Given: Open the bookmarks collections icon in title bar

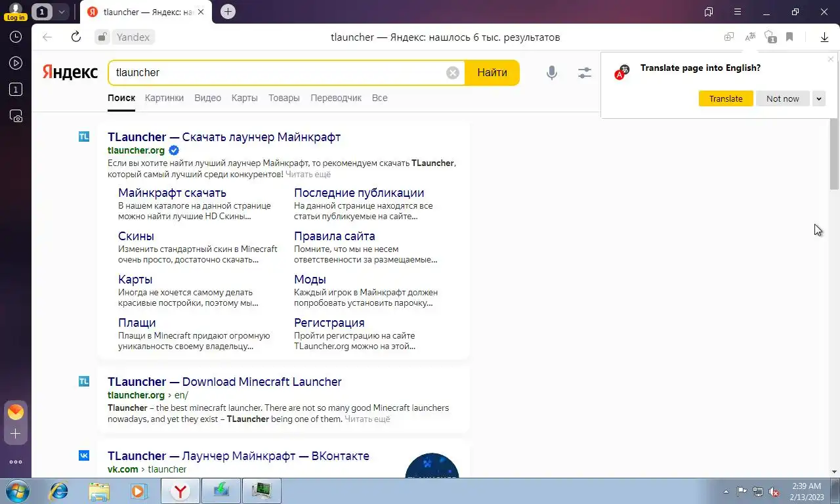Looking at the screenshot, I should [x=709, y=12].
